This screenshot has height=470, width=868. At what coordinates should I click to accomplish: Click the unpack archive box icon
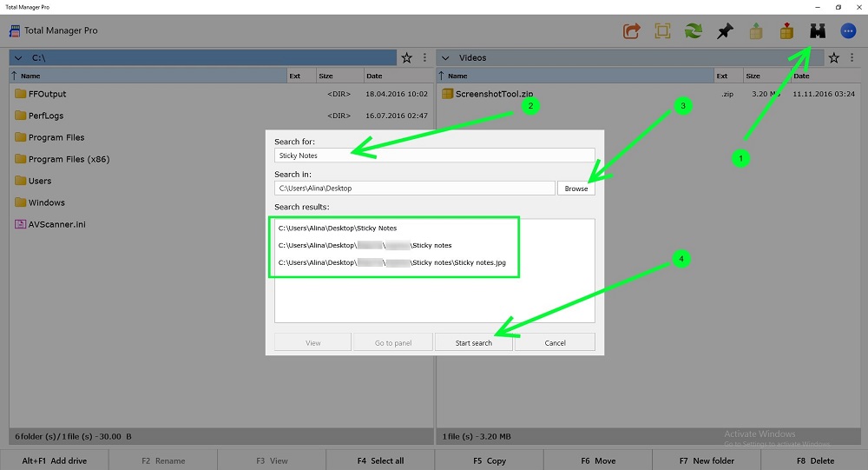tap(756, 31)
